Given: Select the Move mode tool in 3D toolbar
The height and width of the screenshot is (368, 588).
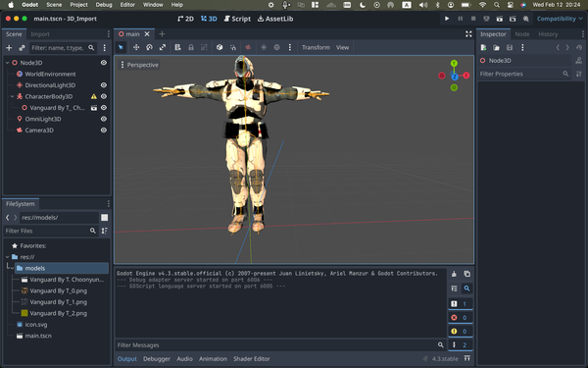Looking at the screenshot, I should (x=136, y=47).
